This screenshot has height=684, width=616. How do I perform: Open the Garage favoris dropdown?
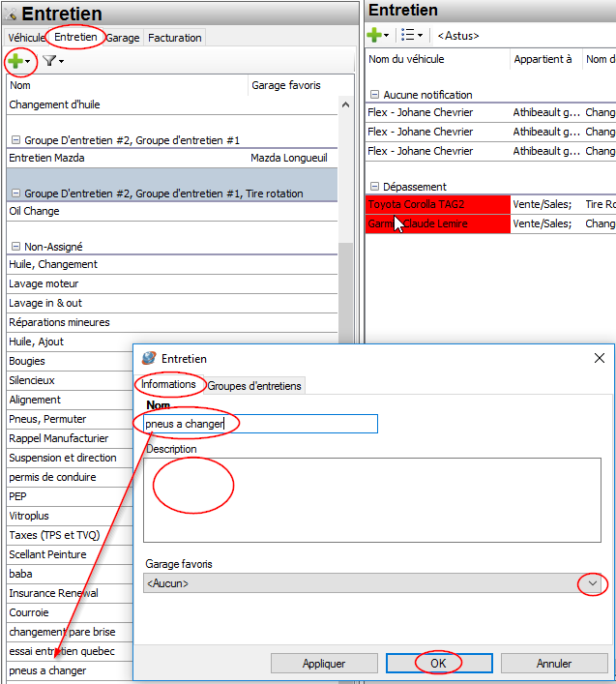point(593,583)
